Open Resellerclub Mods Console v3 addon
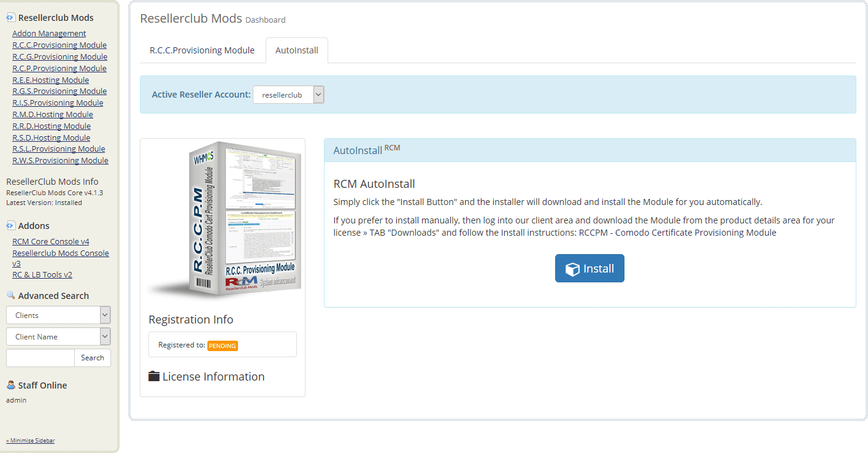The height and width of the screenshot is (453, 868). pos(60,258)
